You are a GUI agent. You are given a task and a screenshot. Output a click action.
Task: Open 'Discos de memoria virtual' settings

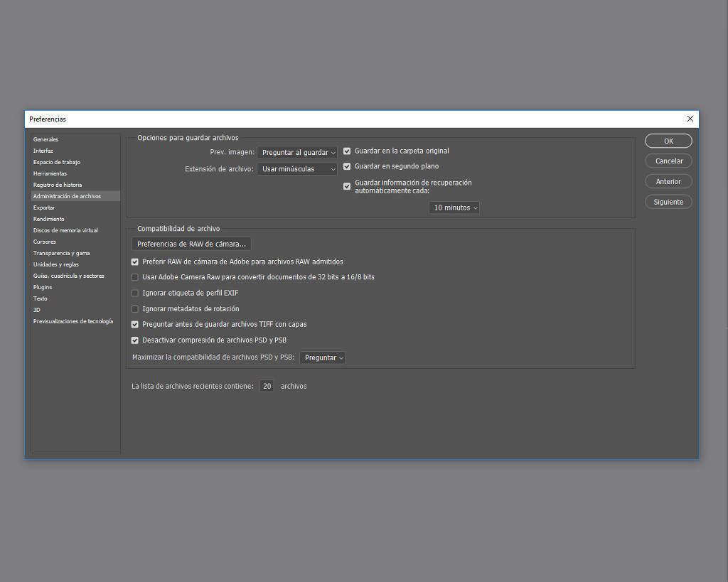pyautogui.click(x=65, y=230)
